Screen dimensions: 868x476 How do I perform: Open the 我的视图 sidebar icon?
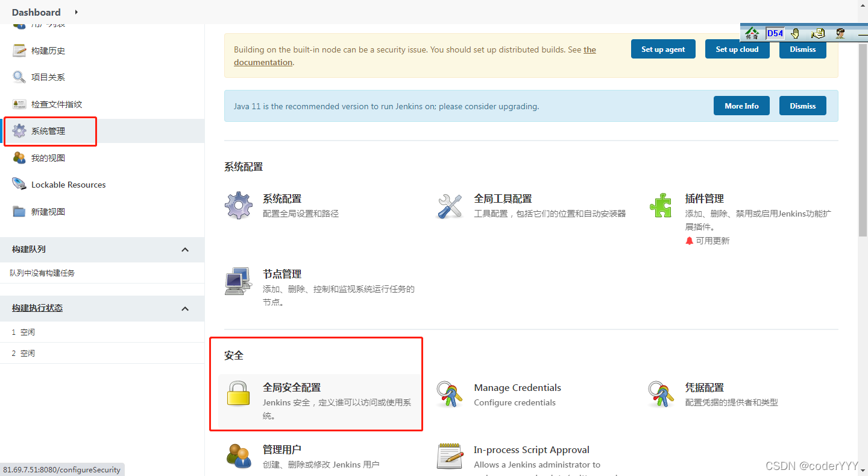(19, 157)
